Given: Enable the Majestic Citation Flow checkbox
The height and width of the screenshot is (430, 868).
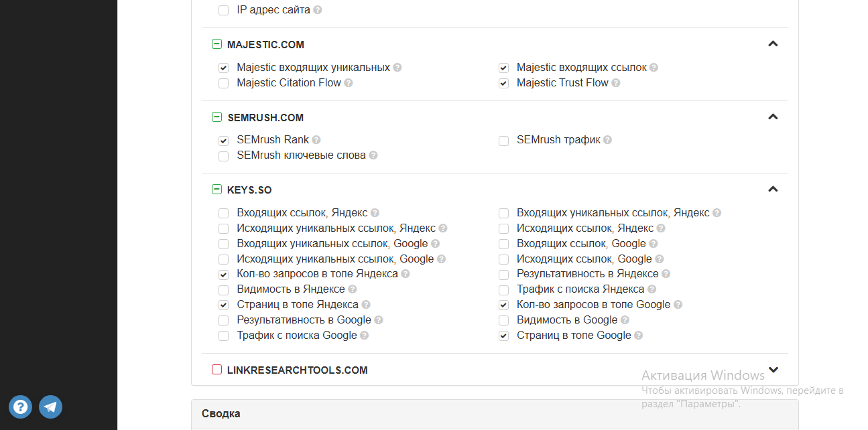Looking at the screenshot, I should click(223, 83).
